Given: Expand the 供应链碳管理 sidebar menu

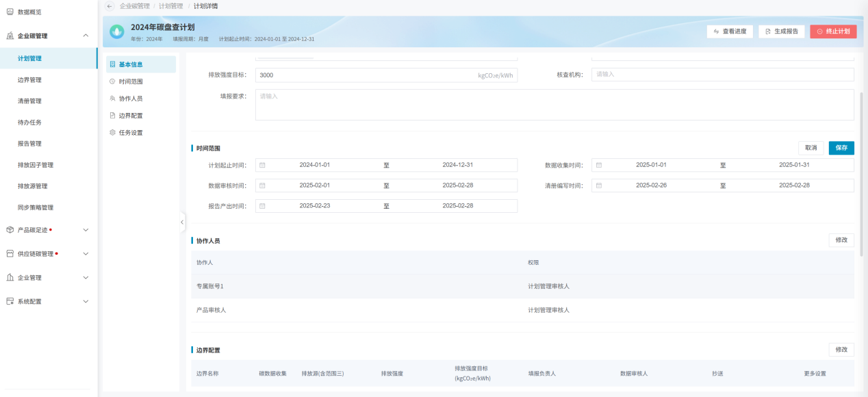Looking at the screenshot, I should click(86, 254).
